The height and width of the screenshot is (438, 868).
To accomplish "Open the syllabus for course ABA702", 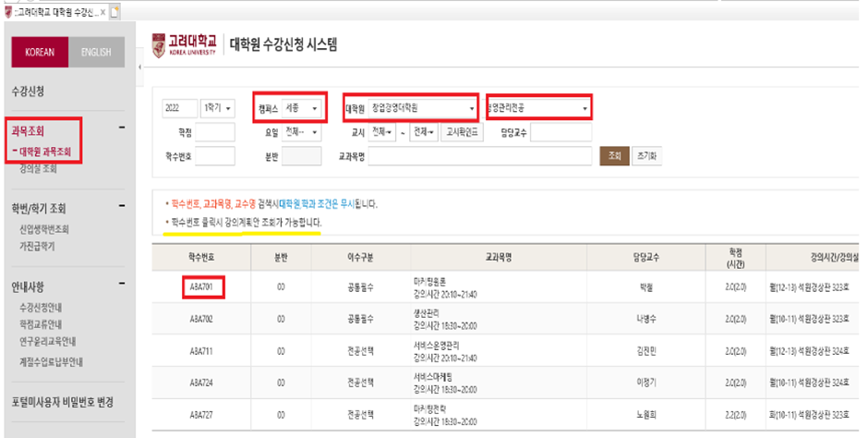I will [201, 319].
